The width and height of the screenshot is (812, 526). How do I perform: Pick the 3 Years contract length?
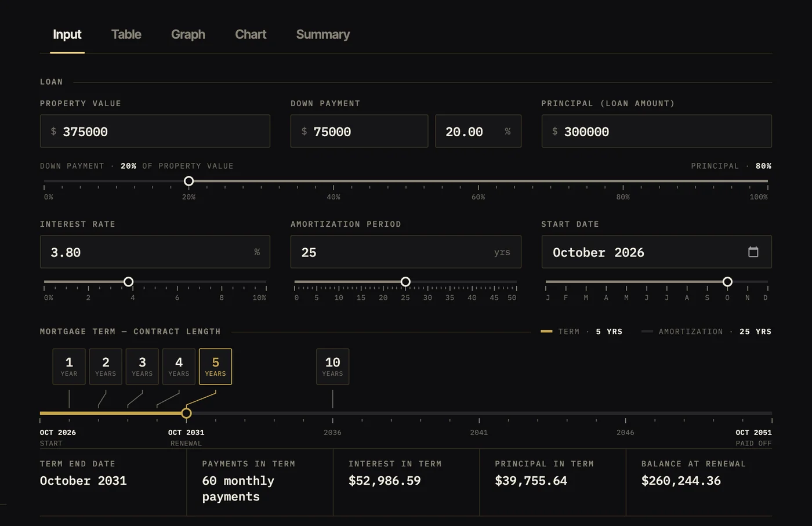tap(142, 367)
